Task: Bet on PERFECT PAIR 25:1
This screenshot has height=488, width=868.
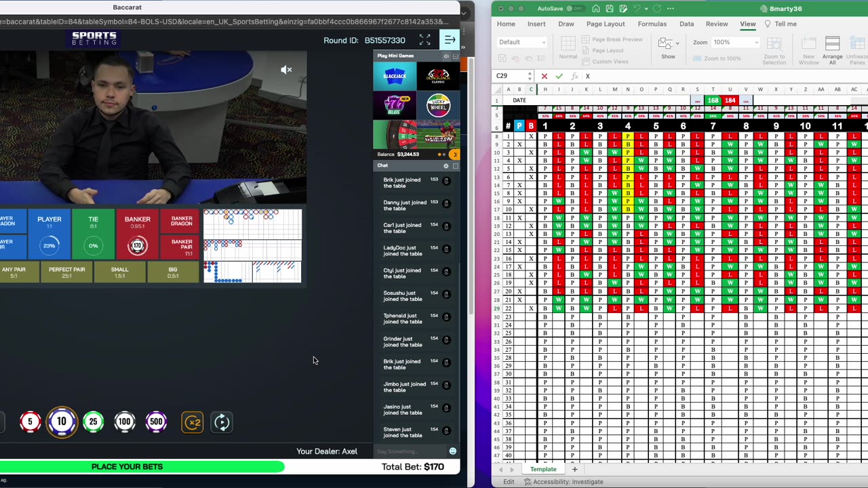Action: coord(66,272)
